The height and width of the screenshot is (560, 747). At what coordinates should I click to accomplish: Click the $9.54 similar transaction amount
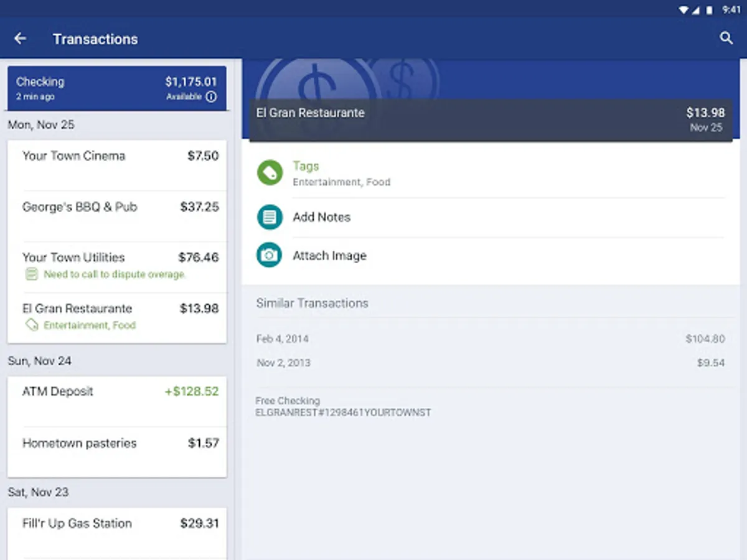[x=711, y=363]
